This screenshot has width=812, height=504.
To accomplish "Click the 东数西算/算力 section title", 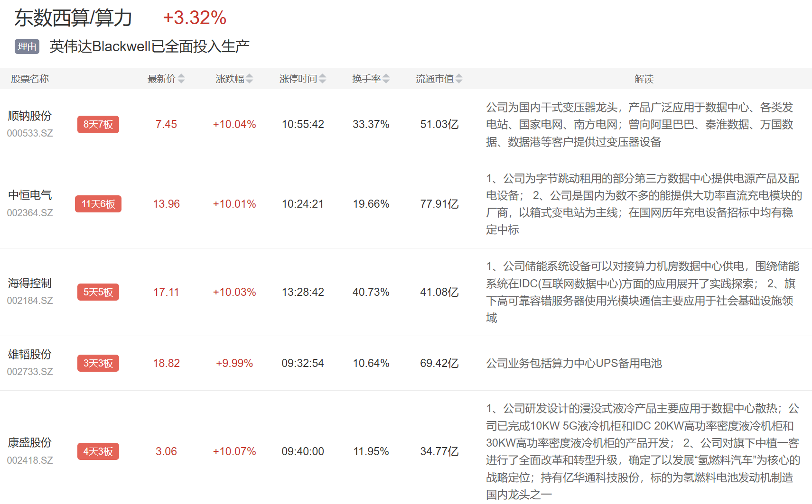I will pyautogui.click(x=73, y=18).
